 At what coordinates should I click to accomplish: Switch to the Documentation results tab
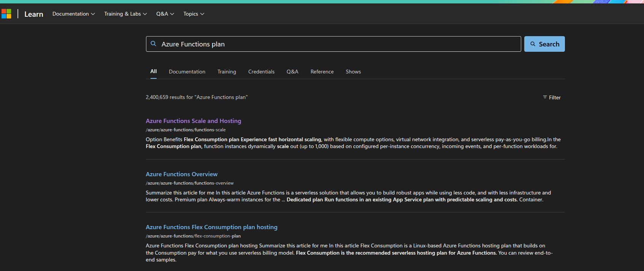coord(187,72)
